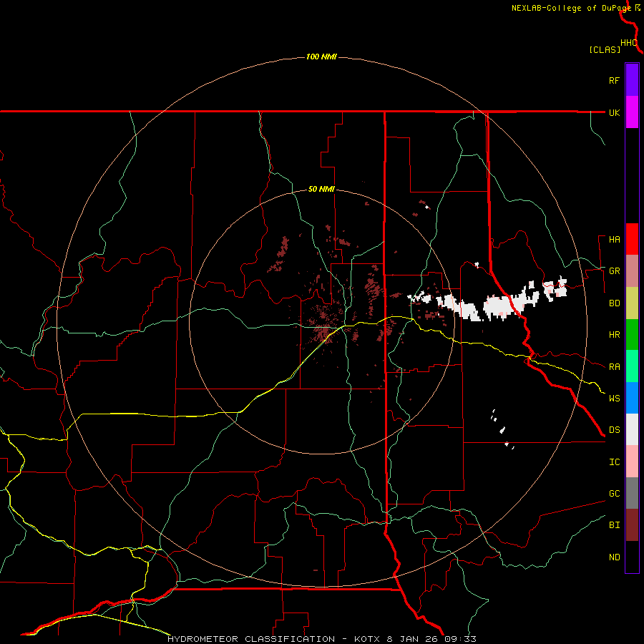Click the HYDROMETEOR CLASSIFICATION KOTX title caption
Viewport: 644px width, 644px height.
321,639
